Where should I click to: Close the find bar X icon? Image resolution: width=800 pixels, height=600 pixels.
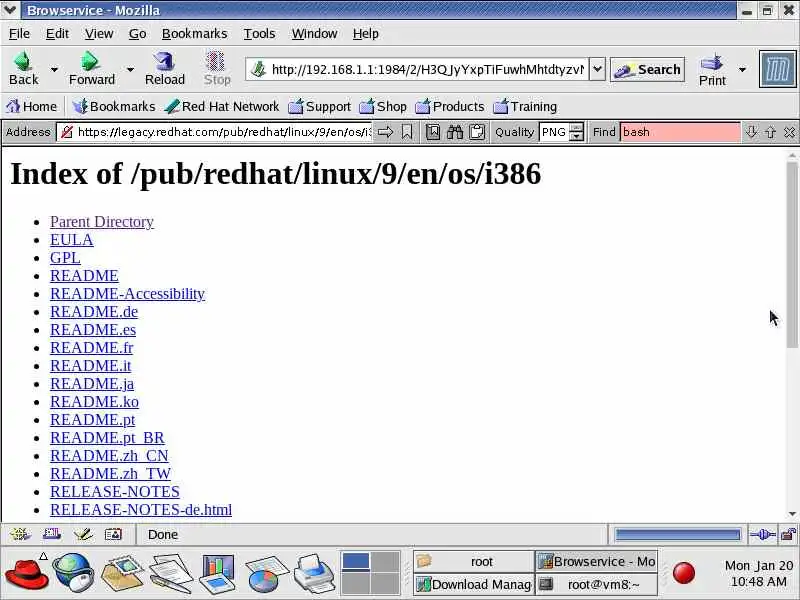(x=789, y=132)
